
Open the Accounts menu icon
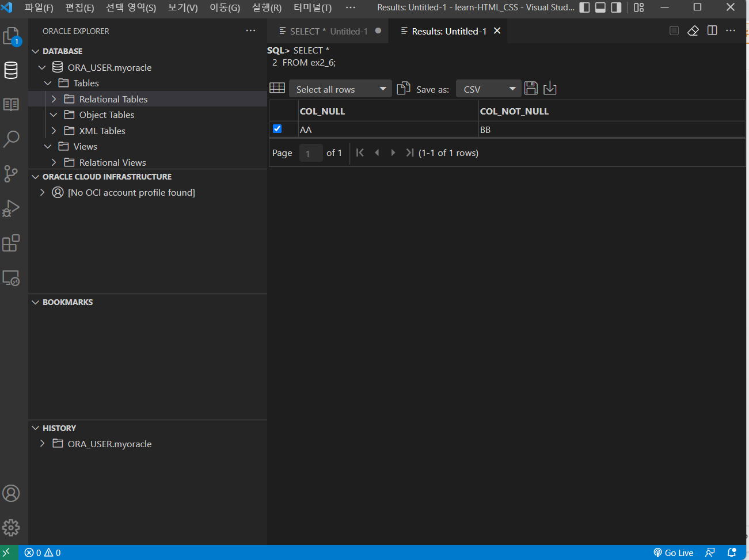click(x=11, y=493)
